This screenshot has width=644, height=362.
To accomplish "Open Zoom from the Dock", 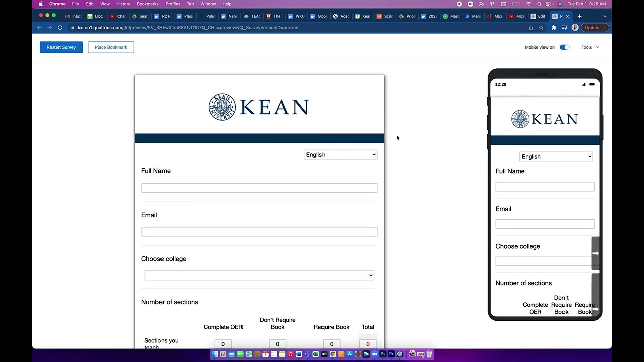I will pos(374,354).
